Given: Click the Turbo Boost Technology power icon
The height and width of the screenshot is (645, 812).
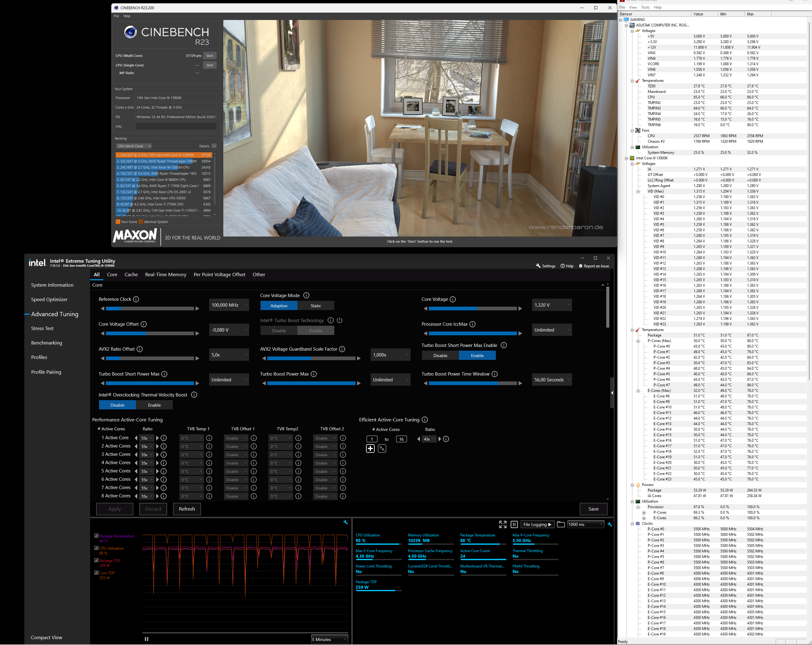Looking at the screenshot, I should 339,320.
